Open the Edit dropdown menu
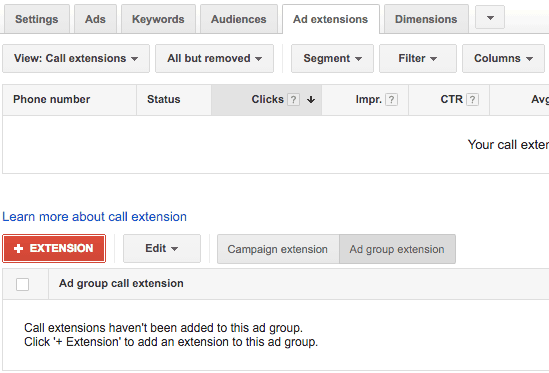 (x=162, y=248)
